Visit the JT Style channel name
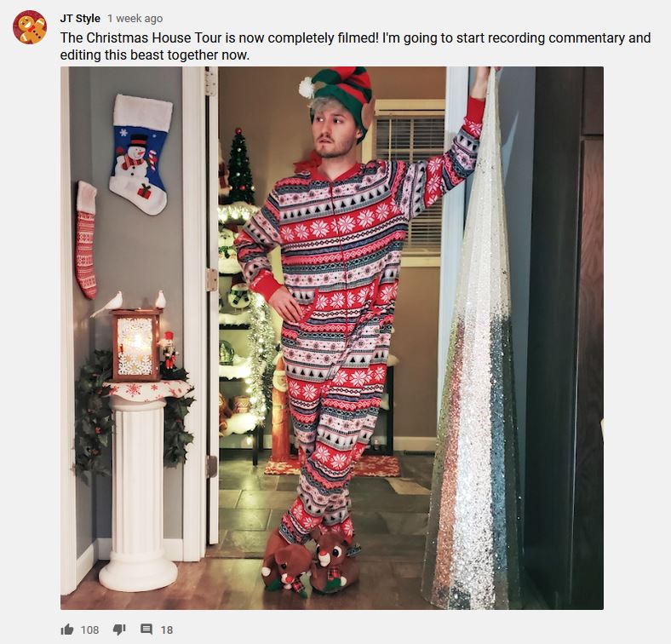Screen dimensions: 671x644 click(80, 19)
